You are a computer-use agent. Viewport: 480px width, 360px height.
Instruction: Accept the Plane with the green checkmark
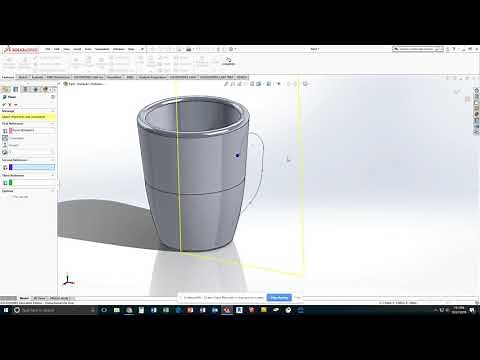4,105
